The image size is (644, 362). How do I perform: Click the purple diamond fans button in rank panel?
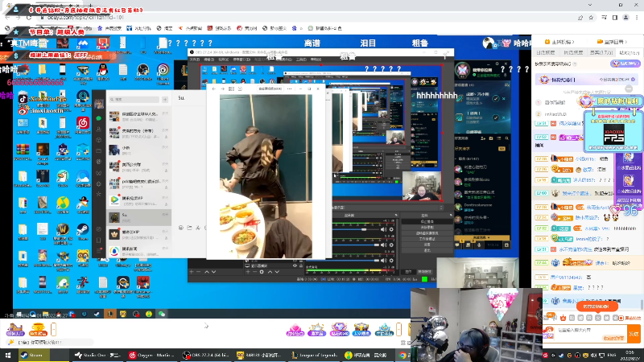click(x=625, y=64)
